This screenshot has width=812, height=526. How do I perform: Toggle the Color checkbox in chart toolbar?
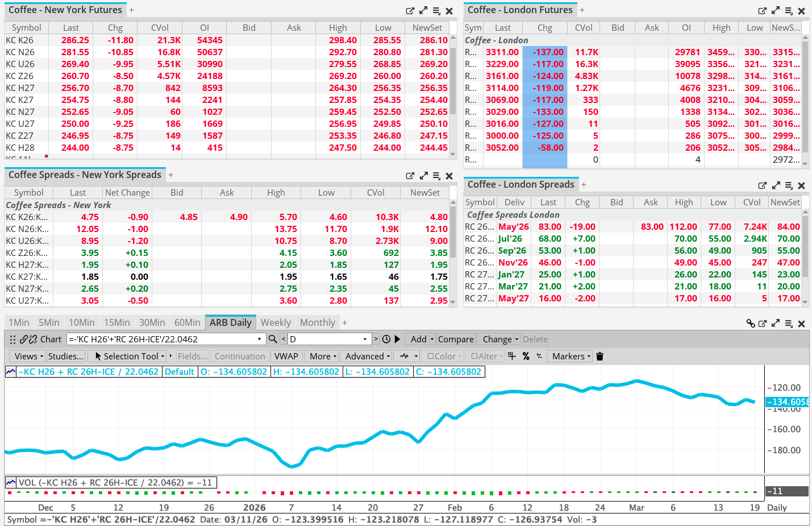tap(430, 356)
